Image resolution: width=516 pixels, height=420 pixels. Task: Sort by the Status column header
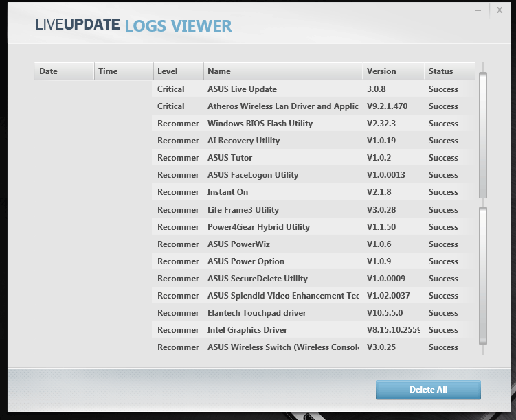pyautogui.click(x=449, y=71)
